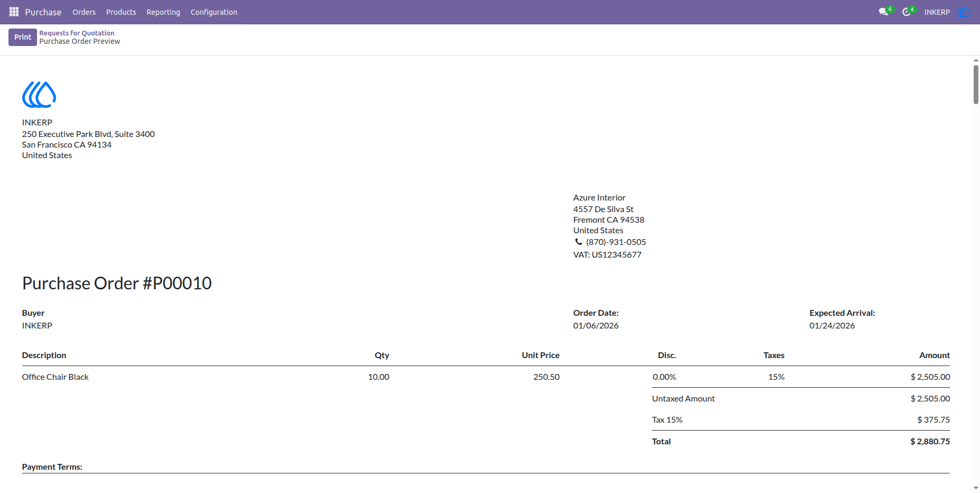Image resolution: width=980 pixels, height=493 pixels.
Task: Click the Untaxed Amount label
Action: click(683, 399)
